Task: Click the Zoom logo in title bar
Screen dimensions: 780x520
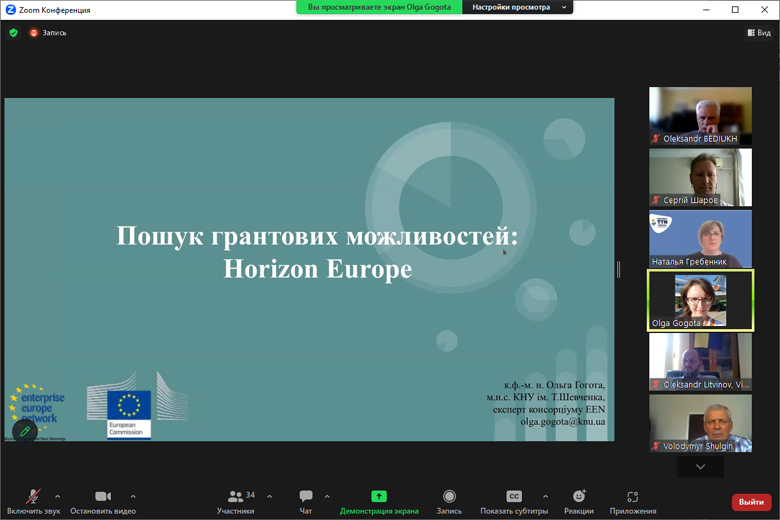Action: 10,9
